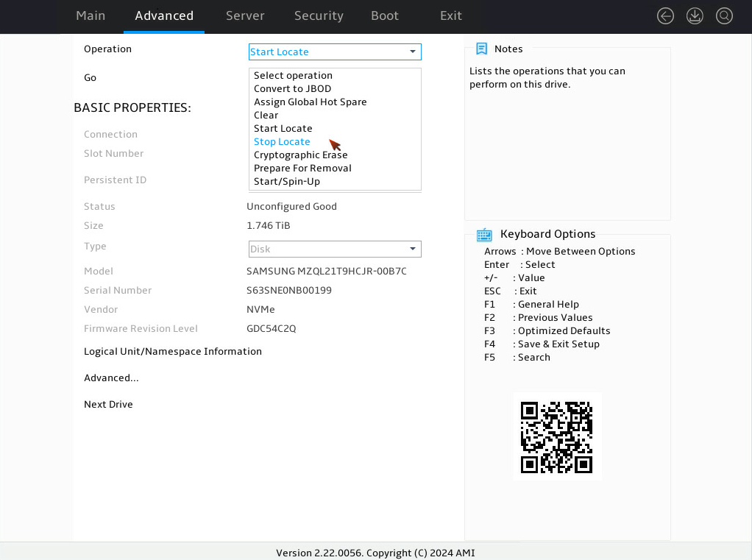
Task: Click firmware revision GDC54C2Q
Action: tap(272, 329)
